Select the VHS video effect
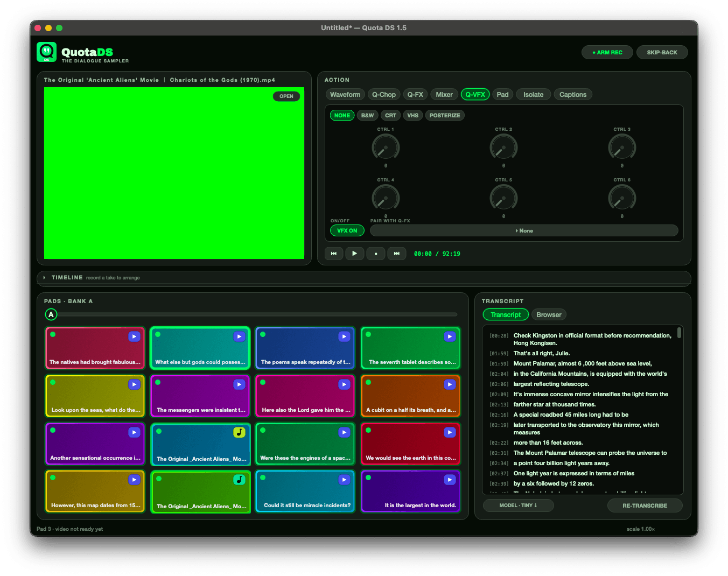 coord(413,115)
